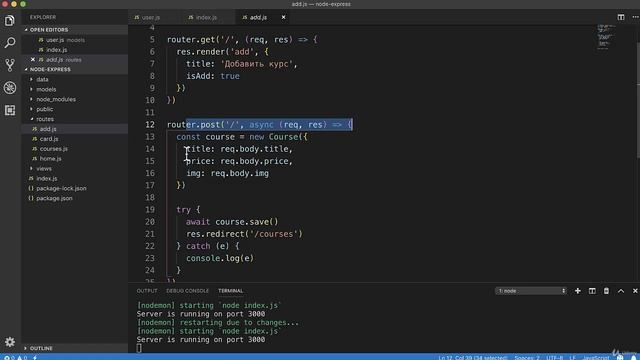Open the Explorer view in activity bar
640x360 pixels.
[x=10, y=20]
